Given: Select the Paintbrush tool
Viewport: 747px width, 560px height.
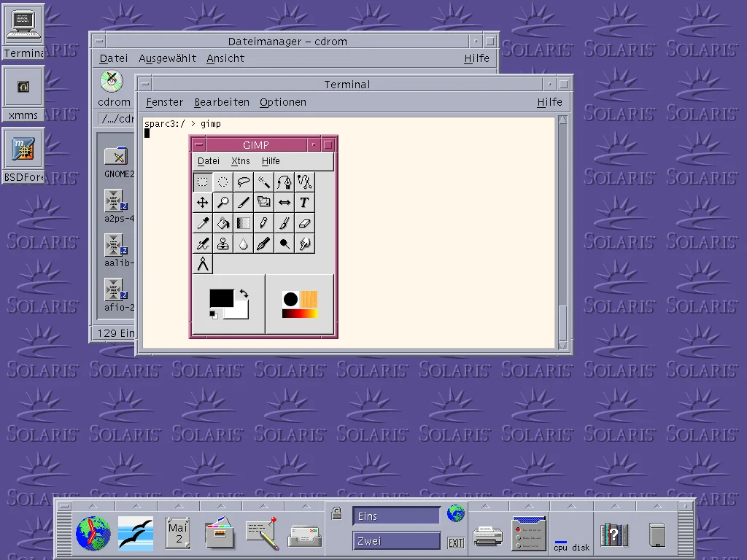Looking at the screenshot, I should (285, 223).
